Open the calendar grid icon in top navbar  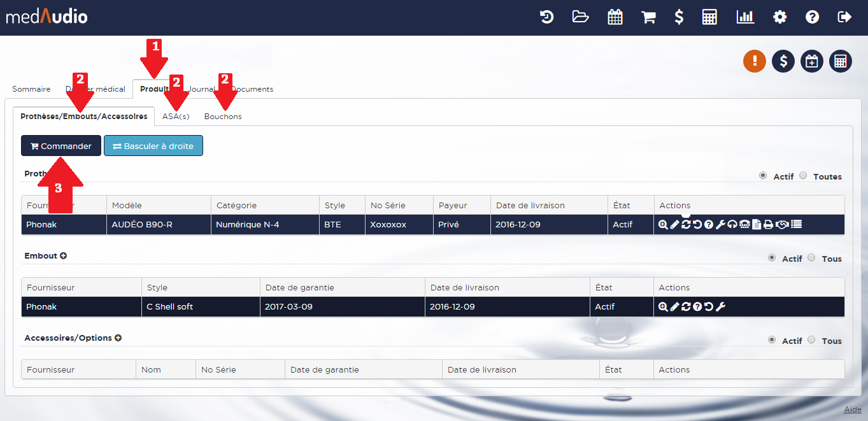coord(615,17)
